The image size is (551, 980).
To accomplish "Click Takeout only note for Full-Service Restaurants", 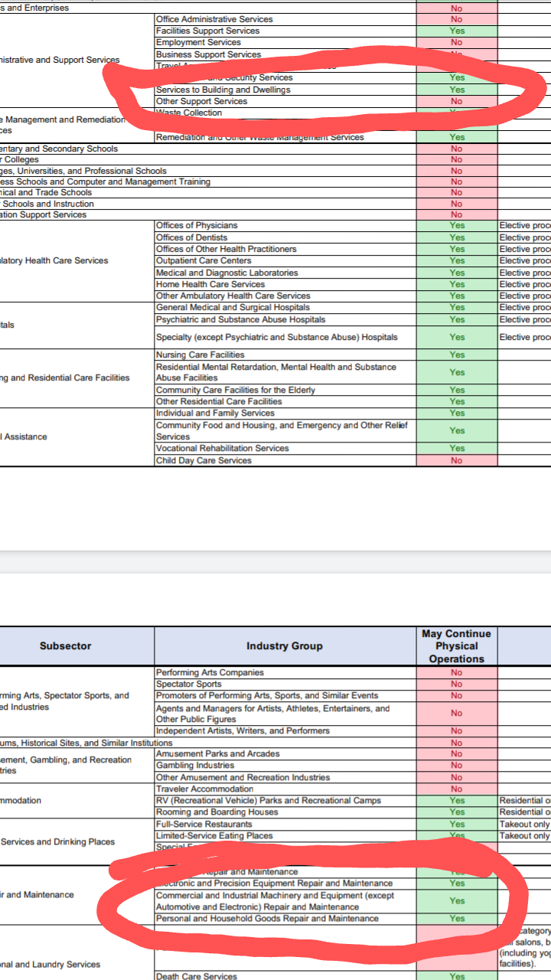I will point(524,824).
